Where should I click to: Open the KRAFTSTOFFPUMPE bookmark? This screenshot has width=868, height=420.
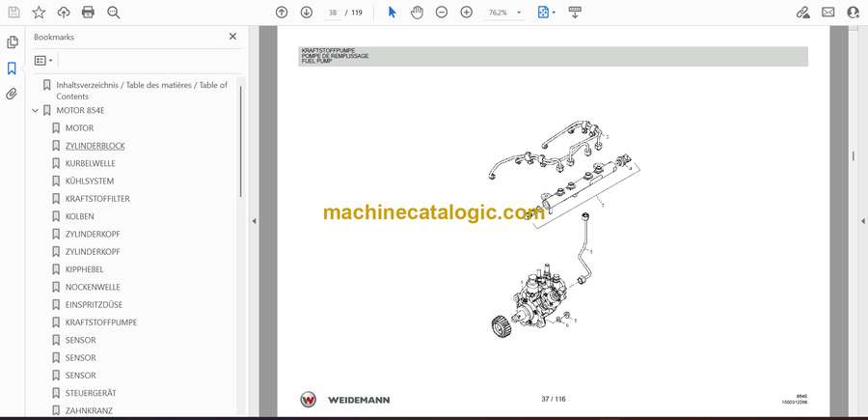pos(101,322)
